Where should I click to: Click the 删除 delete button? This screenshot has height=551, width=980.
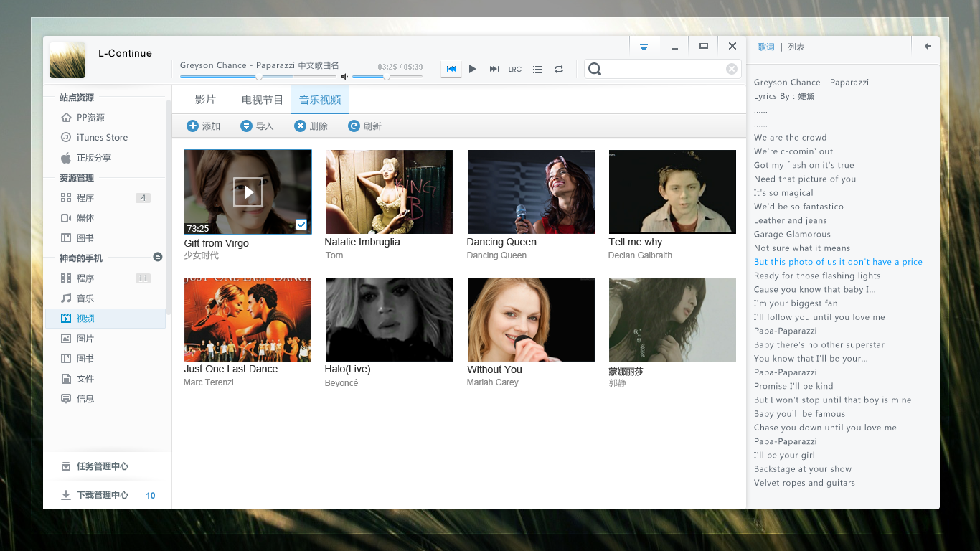pos(311,126)
